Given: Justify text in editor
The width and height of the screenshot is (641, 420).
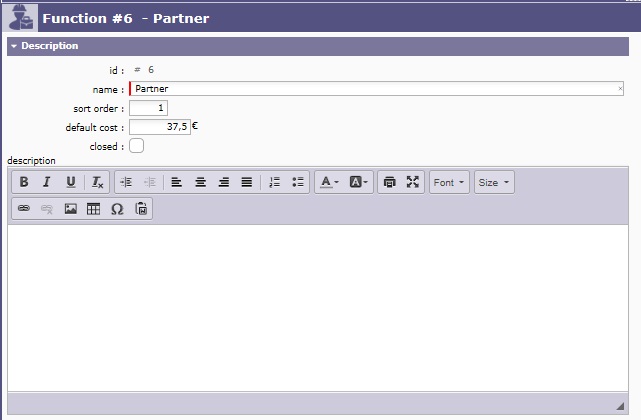Looking at the screenshot, I should [247, 182].
